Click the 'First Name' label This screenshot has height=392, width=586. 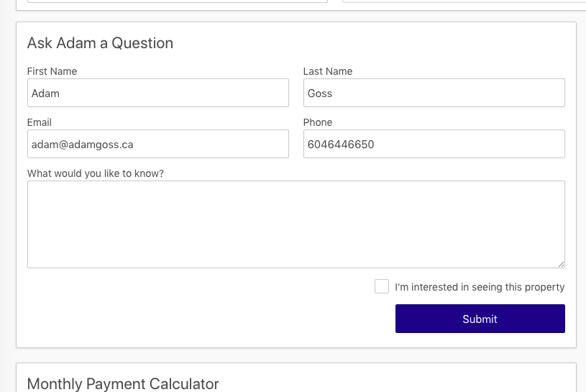coord(52,71)
